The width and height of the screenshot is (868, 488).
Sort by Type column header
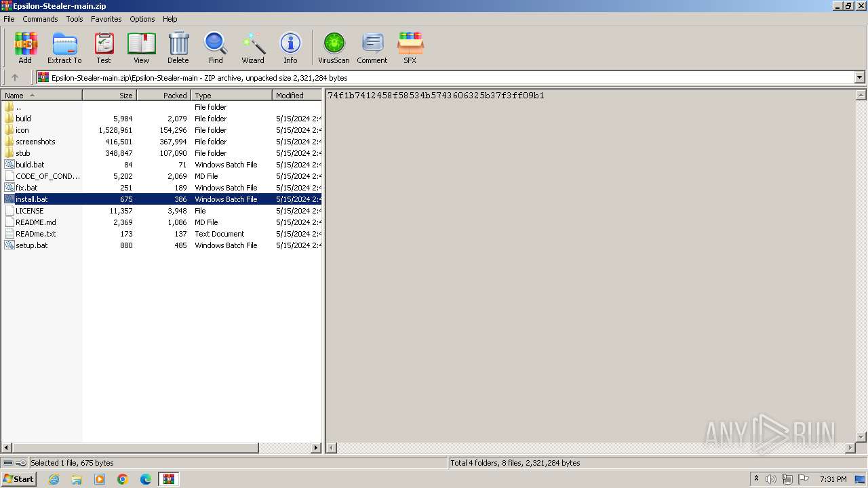click(232, 96)
